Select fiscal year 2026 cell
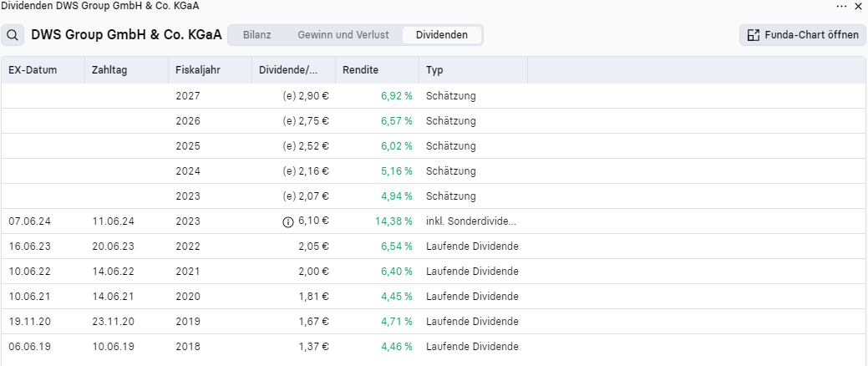868x366 pixels. point(188,120)
